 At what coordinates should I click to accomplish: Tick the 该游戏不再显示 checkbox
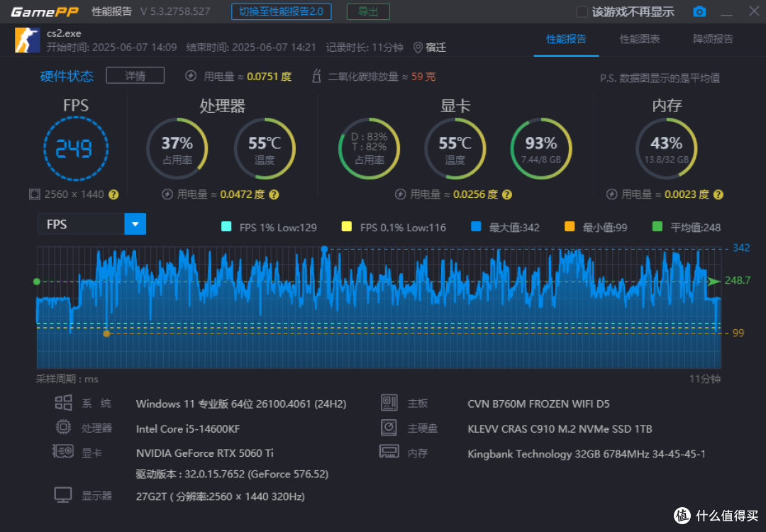coord(582,12)
